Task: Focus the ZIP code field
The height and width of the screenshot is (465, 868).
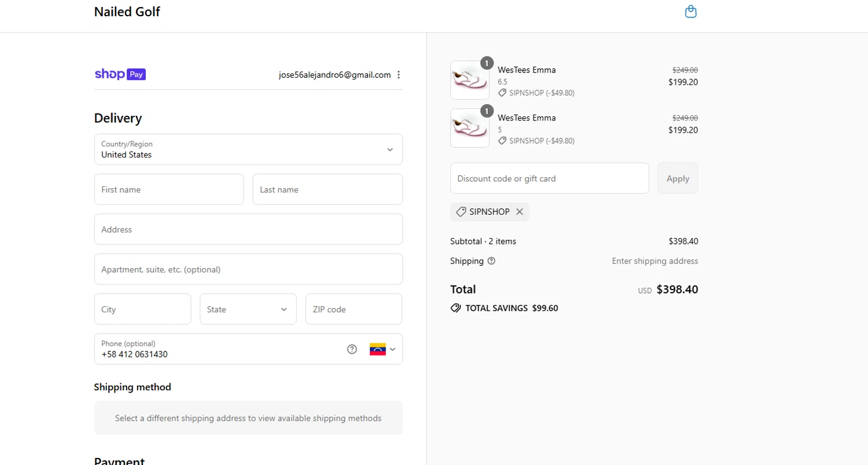Action: (x=354, y=309)
